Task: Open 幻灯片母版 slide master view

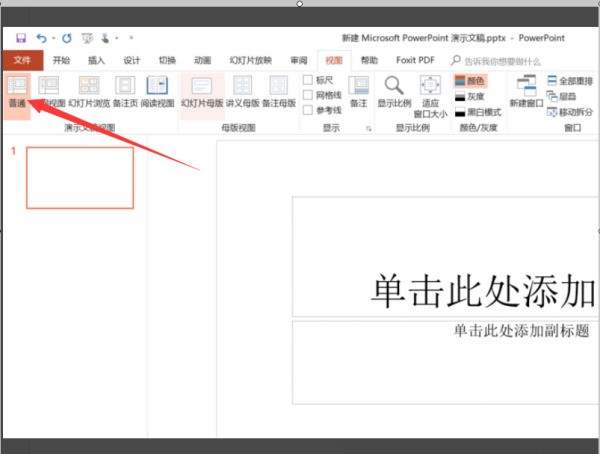Action: click(201, 91)
